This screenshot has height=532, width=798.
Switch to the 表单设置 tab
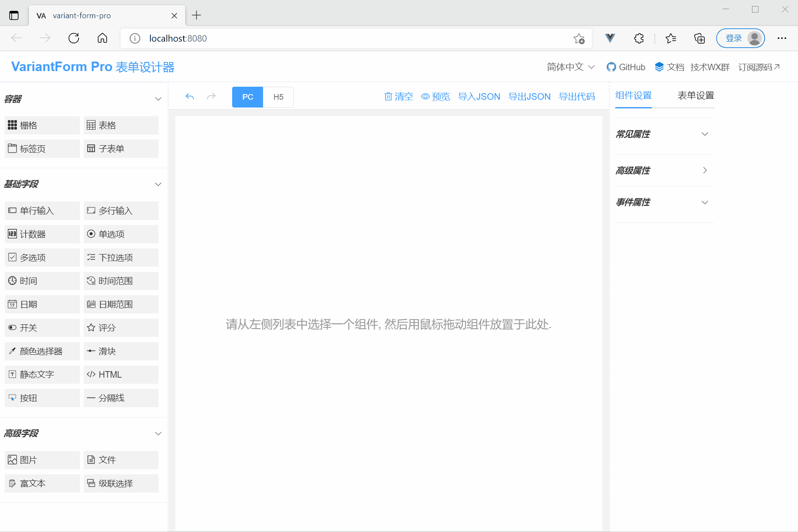tap(696, 96)
